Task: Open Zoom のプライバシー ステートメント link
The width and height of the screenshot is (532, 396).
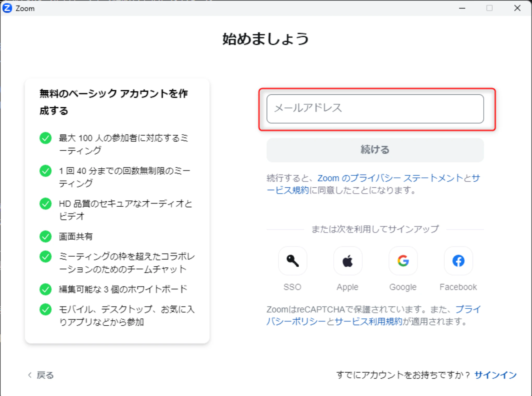Action: click(390, 178)
